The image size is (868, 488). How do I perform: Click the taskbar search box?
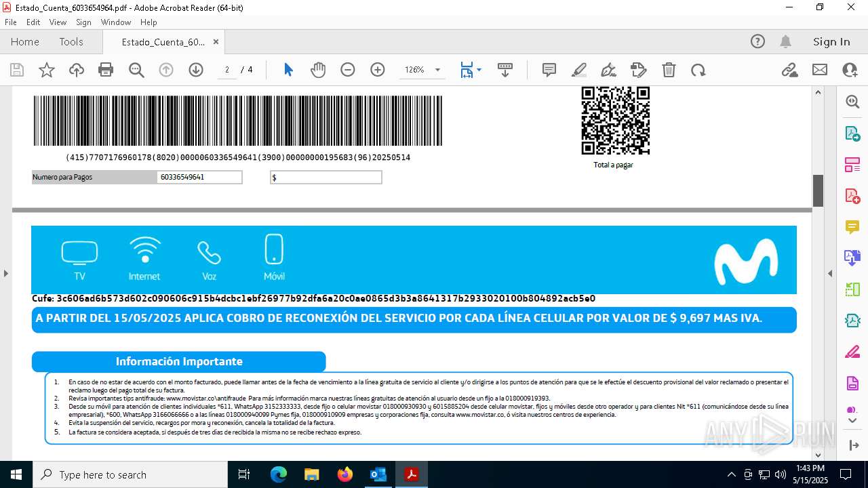[x=130, y=474]
